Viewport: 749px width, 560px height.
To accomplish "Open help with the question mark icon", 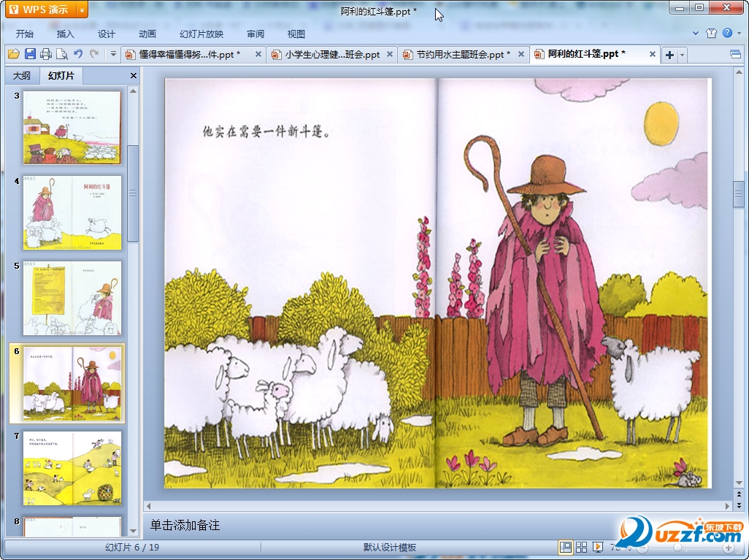I will click(727, 33).
